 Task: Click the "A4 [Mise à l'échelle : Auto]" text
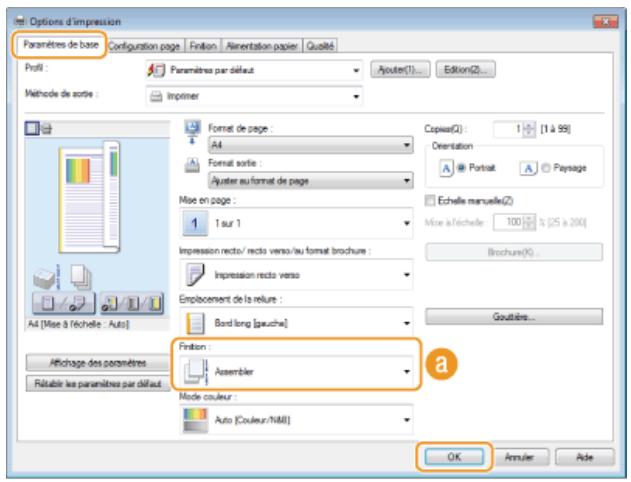tap(78, 324)
